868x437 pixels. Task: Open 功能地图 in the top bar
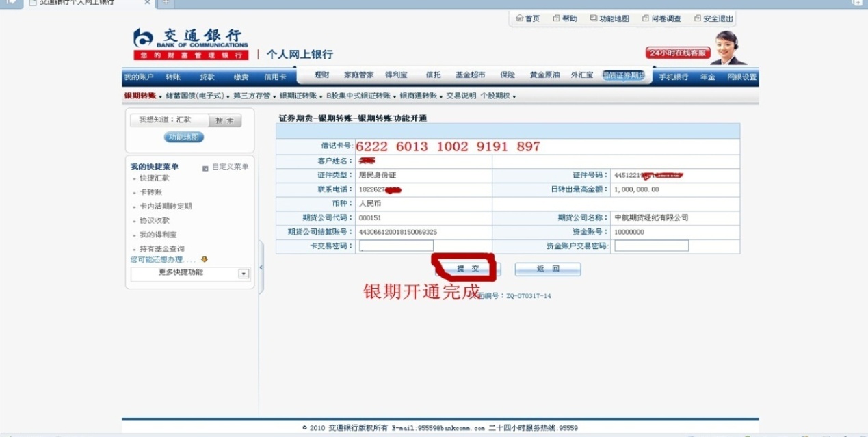click(609, 18)
